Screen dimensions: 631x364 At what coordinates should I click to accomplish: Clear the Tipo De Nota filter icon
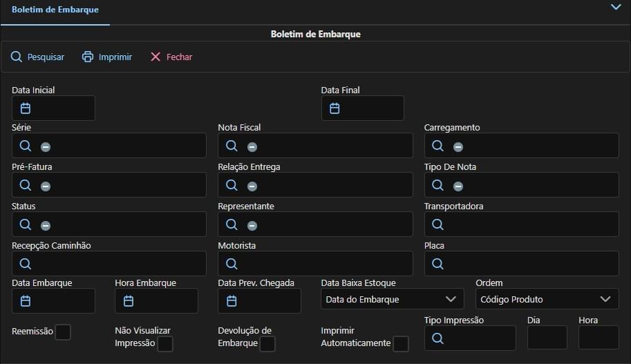(x=458, y=186)
